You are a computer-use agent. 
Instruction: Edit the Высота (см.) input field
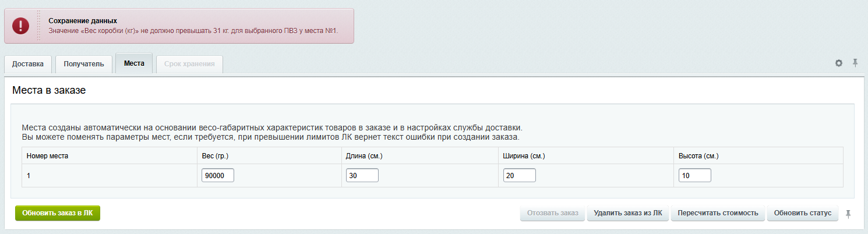695,175
